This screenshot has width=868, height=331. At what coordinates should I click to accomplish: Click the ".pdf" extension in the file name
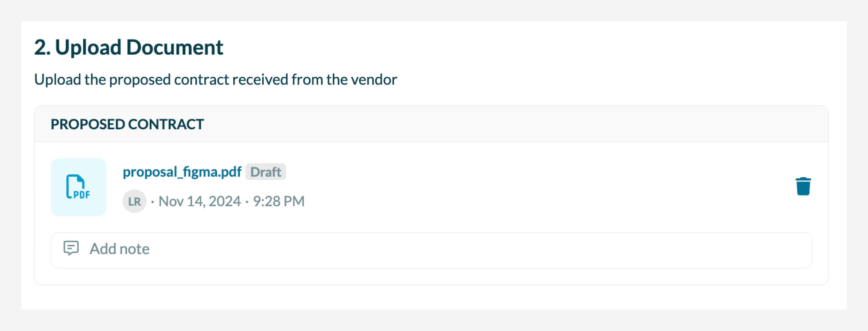point(231,172)
